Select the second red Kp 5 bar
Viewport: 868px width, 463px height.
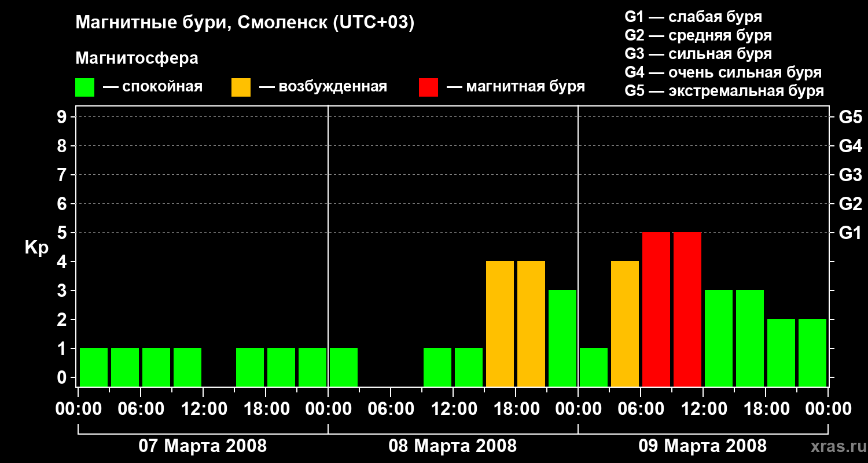pyautogui.click(x=687, y=309)
